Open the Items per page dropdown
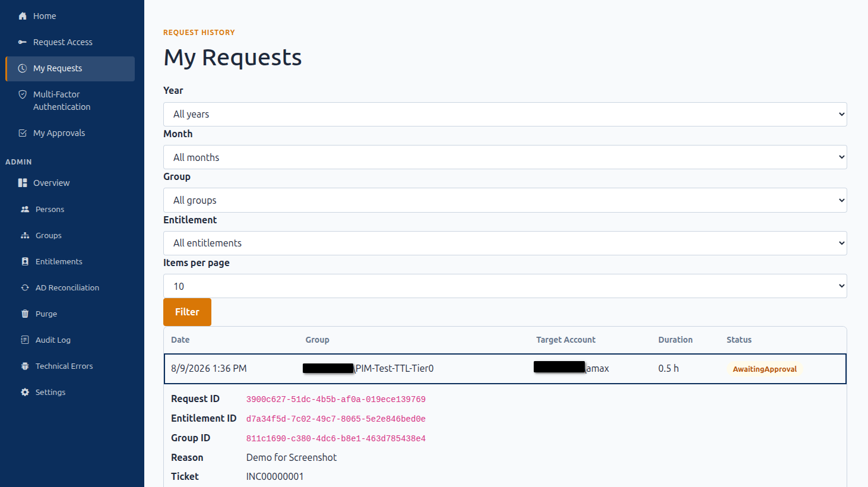 [x=505, y=286]
